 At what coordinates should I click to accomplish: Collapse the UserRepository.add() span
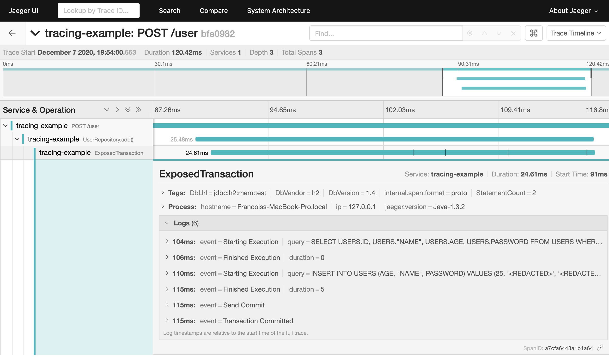tap(17, 139)
